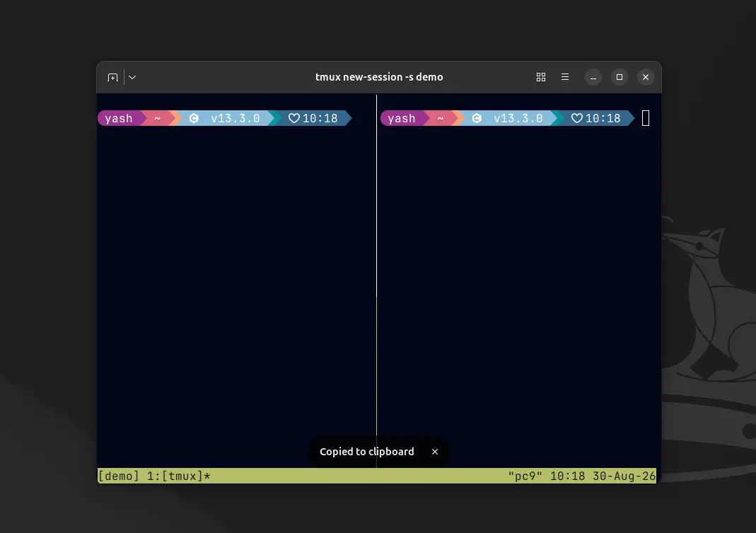The height and width of the screenshot is (533, 756).
Task: Focus the left tmux pane
Action: [236, 289]
